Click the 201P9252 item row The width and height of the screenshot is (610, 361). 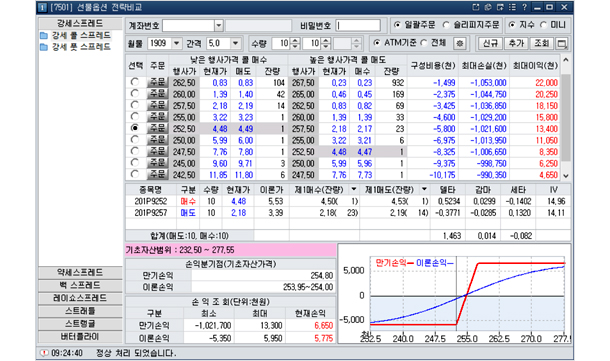(x=348, y=201)
